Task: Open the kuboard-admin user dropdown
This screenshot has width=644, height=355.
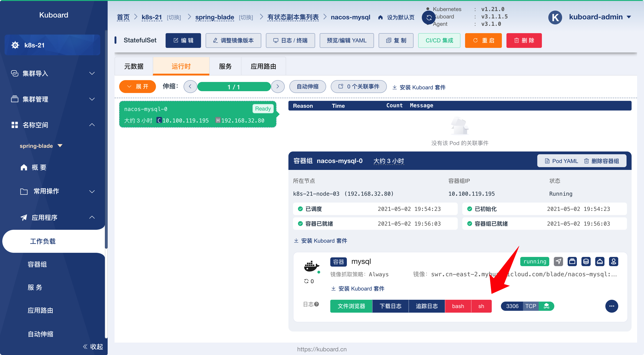Action: (x=600, y=17)
